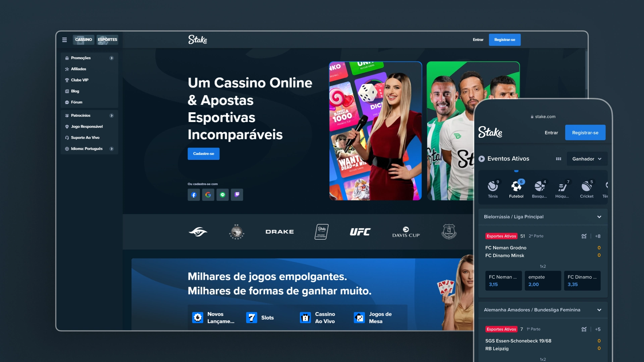Click the Stake logo/home icon

(198, 39)
